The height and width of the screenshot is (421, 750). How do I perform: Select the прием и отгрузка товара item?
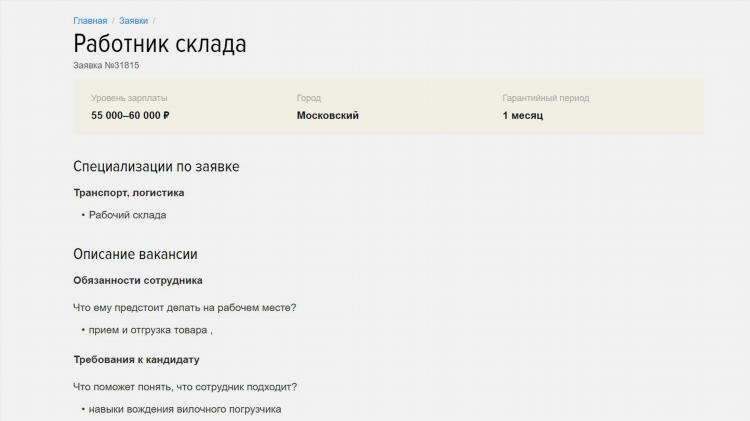[151, 330]
